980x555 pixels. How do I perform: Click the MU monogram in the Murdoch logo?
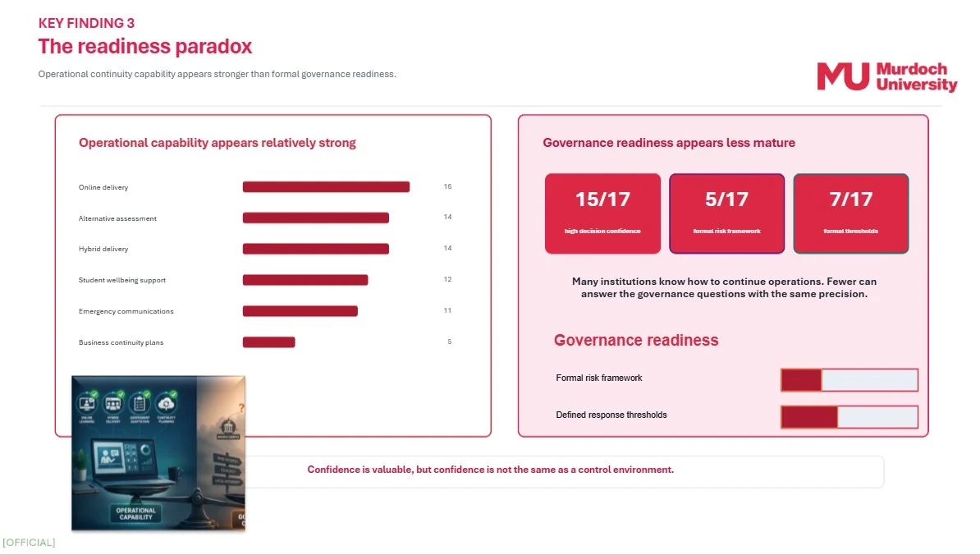click(x=842, y=76)
